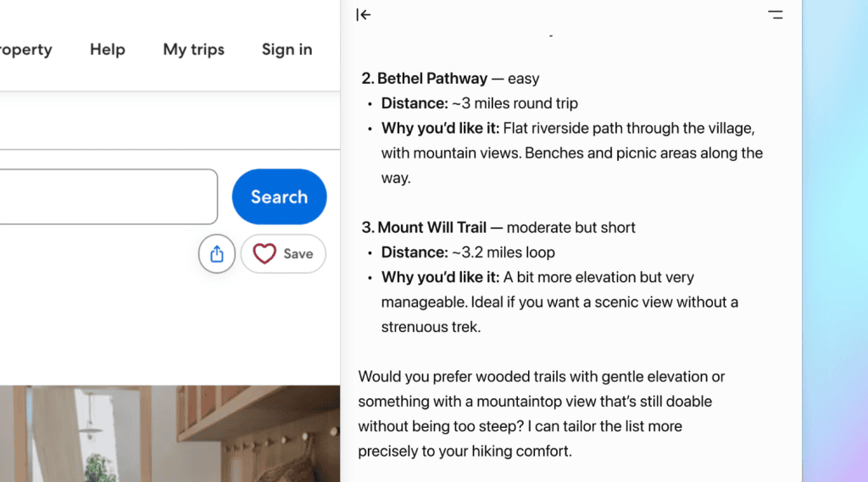This screenshot has height=482, width=868.
Task: Open the two-line menu icon in chat panel
Action: pyautogui.click(x=775, y=14)
